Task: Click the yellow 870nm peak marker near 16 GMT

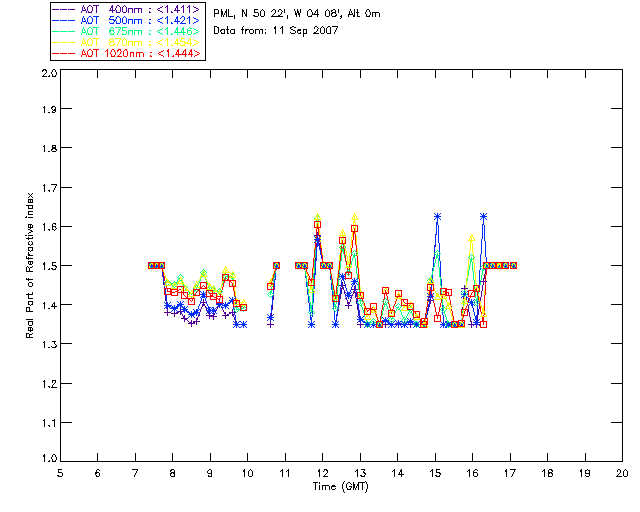Action: (472, 238)
